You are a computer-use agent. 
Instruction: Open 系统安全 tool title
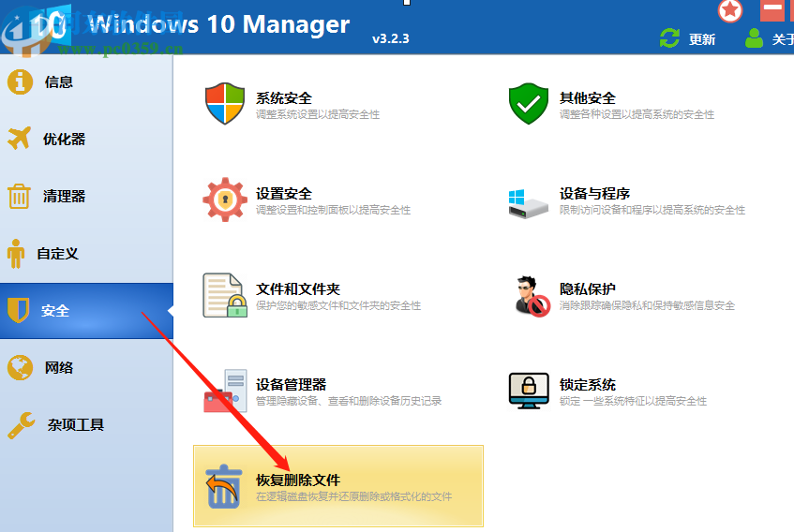(x=283, y=98)
